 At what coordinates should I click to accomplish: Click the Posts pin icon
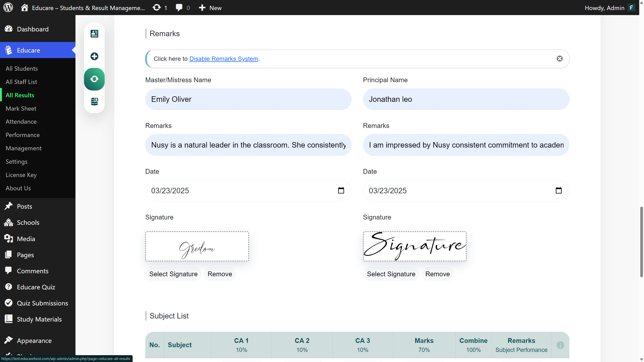click(x=9, y=206)
